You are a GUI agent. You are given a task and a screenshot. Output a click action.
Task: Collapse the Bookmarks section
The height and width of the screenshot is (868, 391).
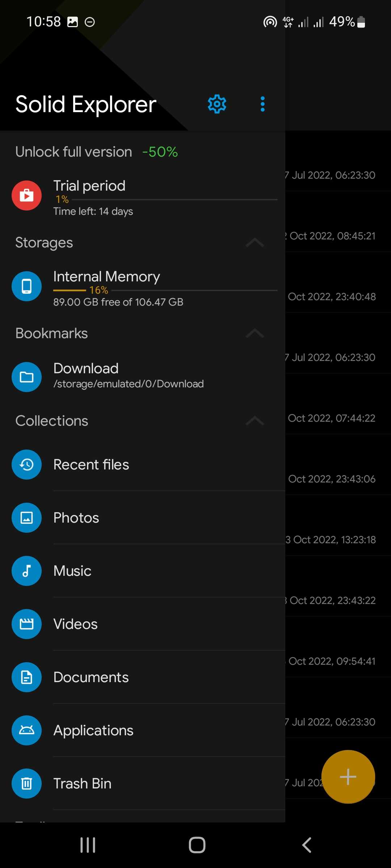[255, 333]
